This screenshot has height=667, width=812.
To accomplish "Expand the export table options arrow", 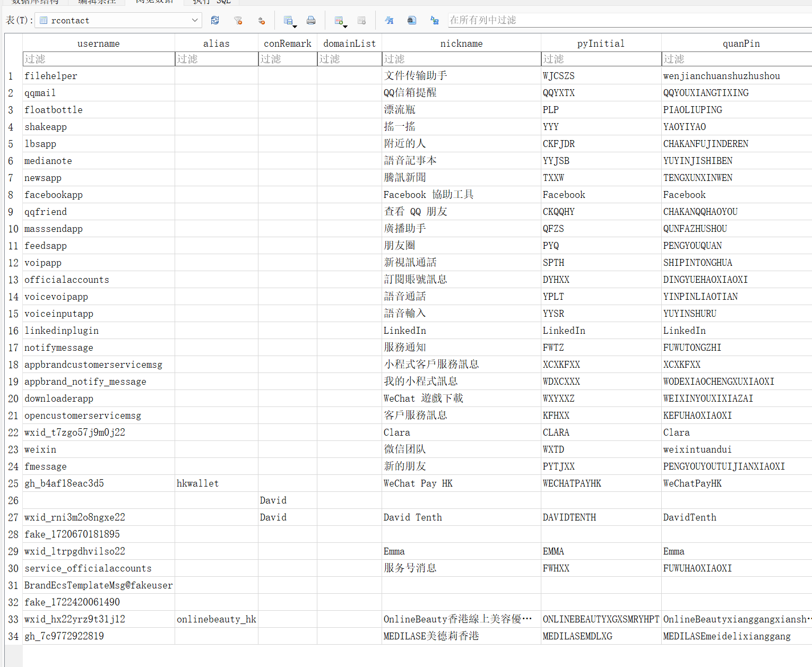I will [x=295, y=25].
